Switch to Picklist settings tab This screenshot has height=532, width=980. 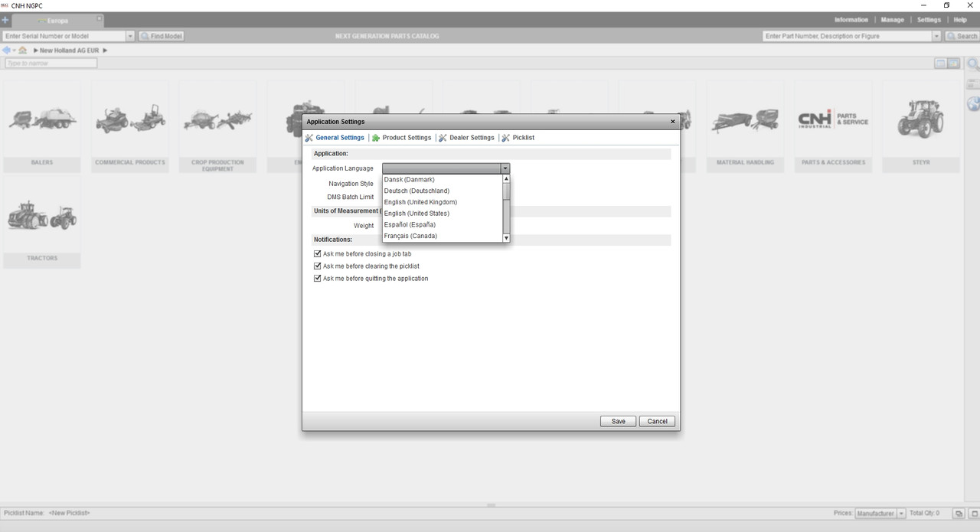pyautogui.click(x=518, y=138)
